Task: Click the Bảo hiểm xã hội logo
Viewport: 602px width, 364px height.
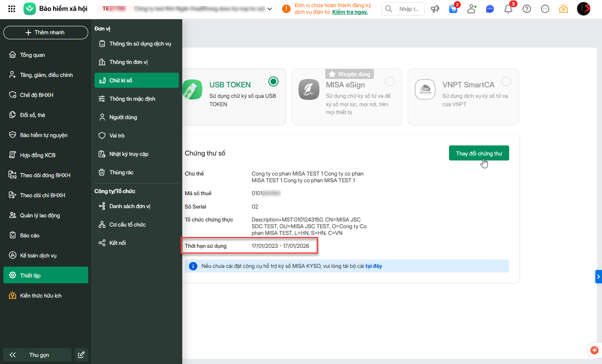Action: [30, 9]
